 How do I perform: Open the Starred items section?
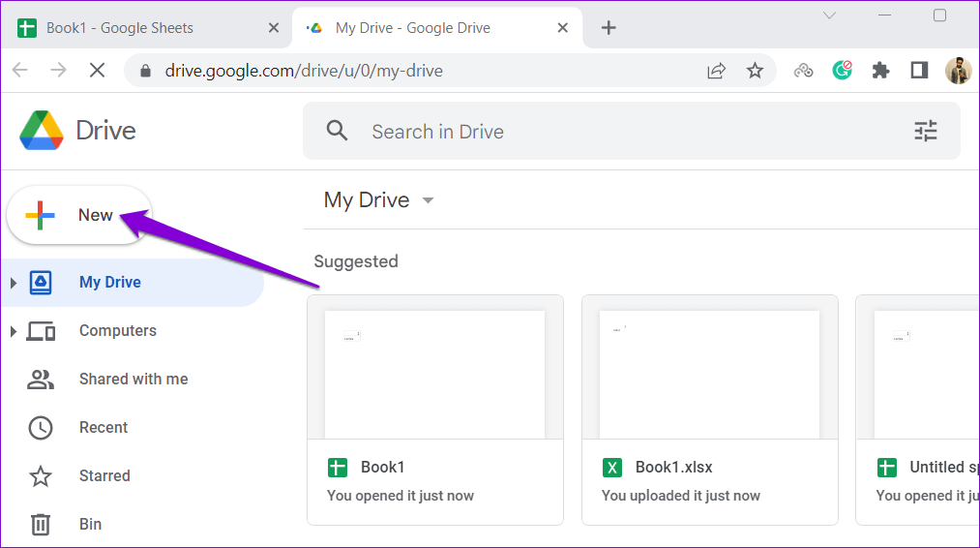coord(104,475)
